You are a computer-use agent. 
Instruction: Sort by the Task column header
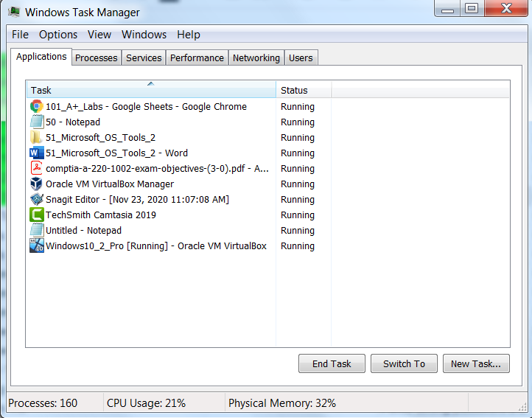pos(151,91)
